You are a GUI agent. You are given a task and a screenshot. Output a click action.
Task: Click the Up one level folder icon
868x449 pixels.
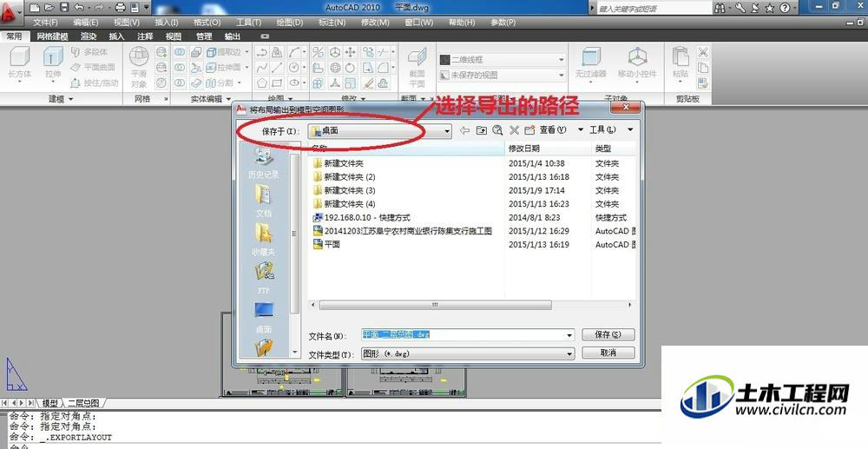pos(481,130)
